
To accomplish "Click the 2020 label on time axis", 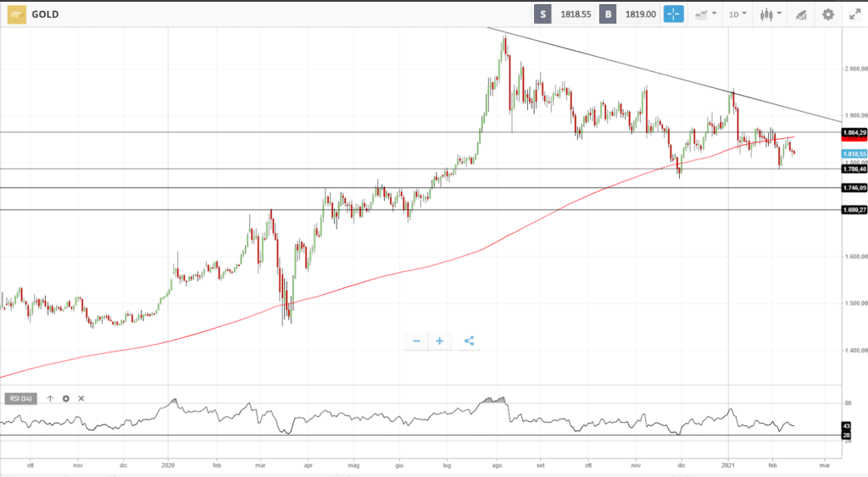I will pos(168,465).
